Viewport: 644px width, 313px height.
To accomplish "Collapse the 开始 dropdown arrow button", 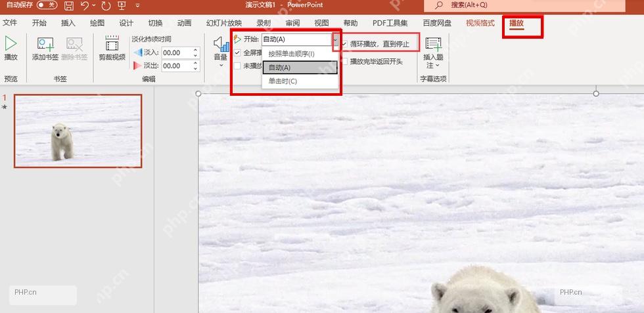I will click(336, 39).
